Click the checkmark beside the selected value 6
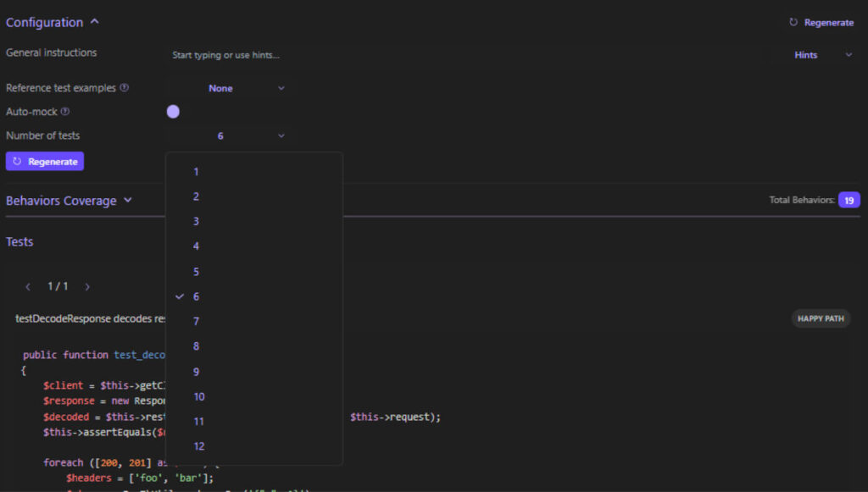This screenshot has width=868, height=492. (x=180, y=296)
